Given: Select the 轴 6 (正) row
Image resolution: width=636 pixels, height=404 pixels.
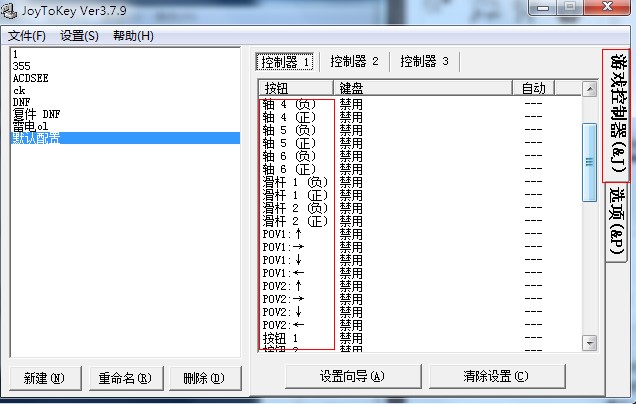Looking at the screenshot, I should [x=420, y=169].
